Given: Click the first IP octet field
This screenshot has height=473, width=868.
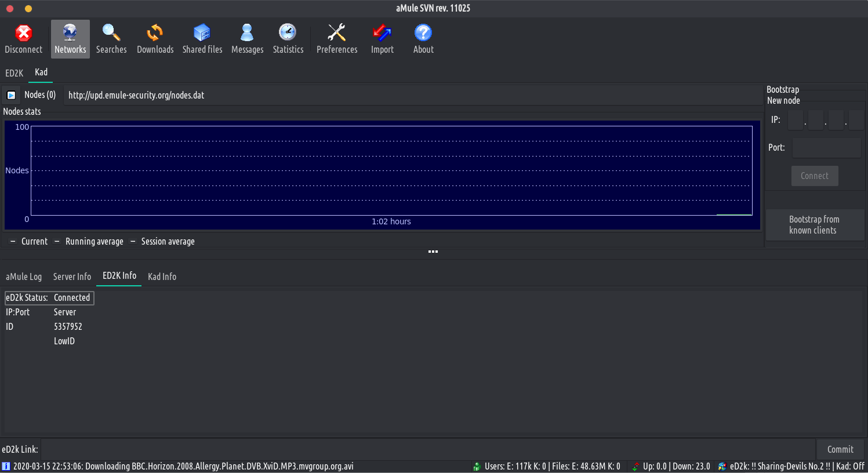Looking at the screenshot, I should click(796, 120).
